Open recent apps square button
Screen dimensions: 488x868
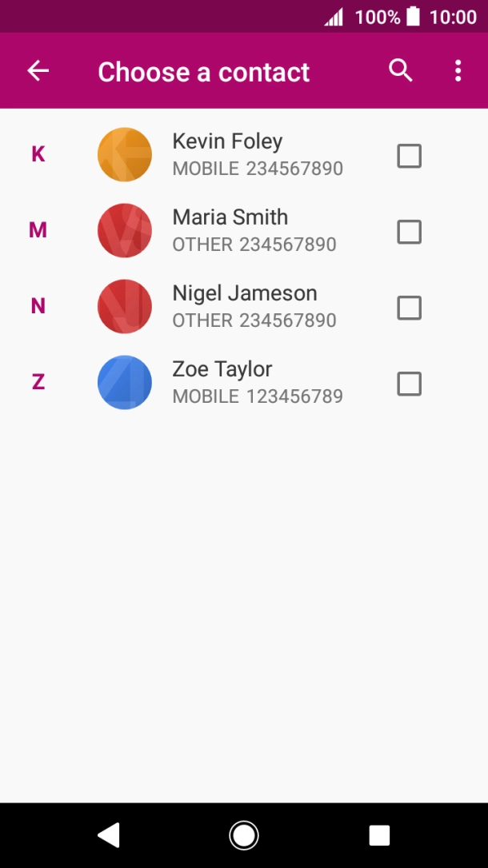(x=379, y=835)
